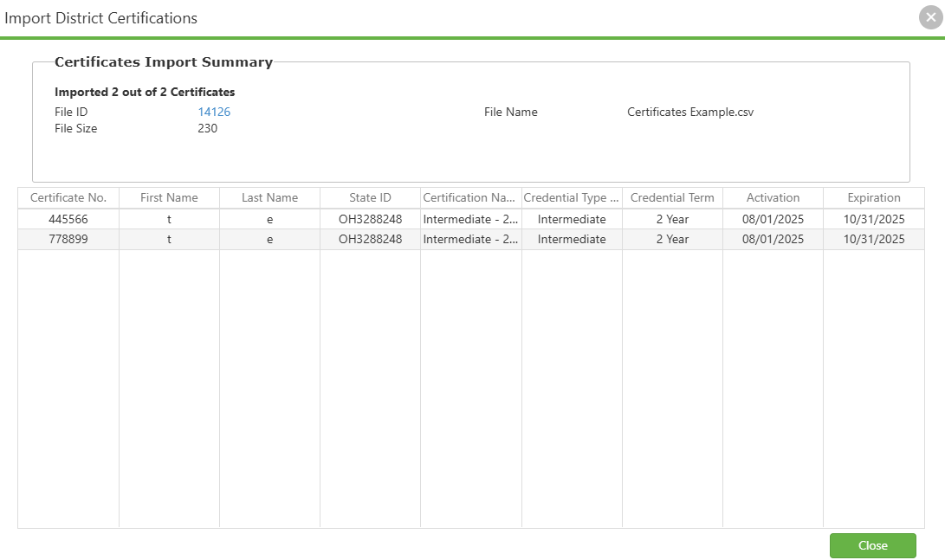Click 'Imported 2 out of 2 Certificates' text

tap(145, 92)
